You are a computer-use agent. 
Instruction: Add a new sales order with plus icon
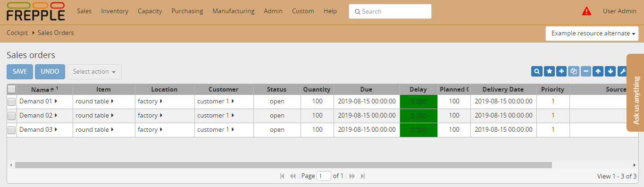(561, 71)
